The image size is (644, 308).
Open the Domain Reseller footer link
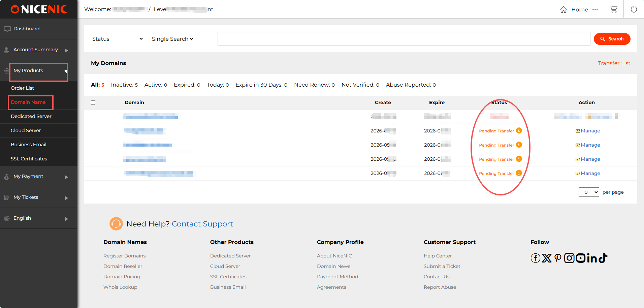123,266
